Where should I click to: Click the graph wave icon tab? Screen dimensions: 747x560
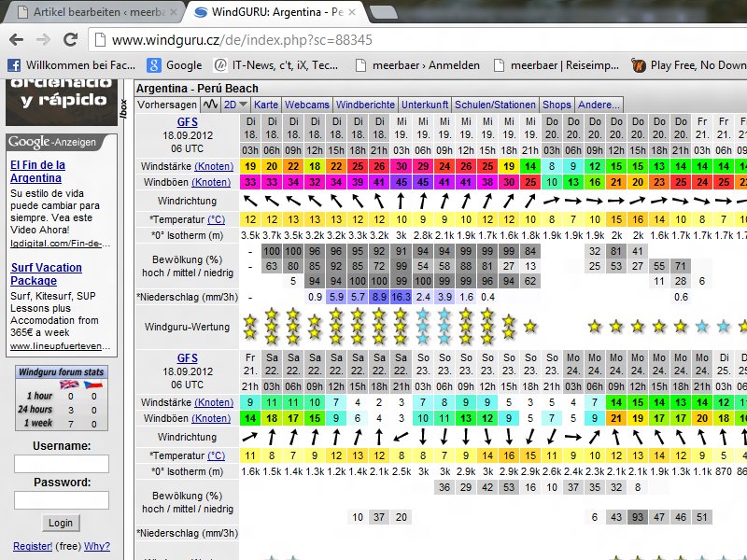[210, 105]
